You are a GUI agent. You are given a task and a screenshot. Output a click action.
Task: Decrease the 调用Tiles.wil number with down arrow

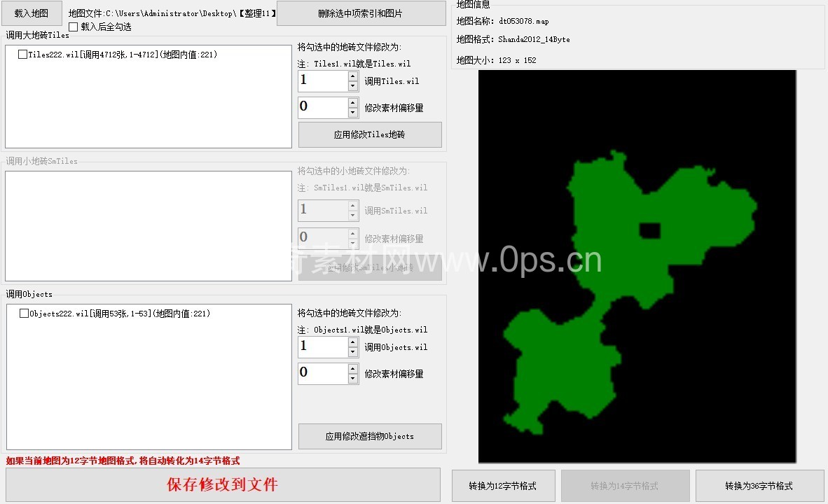353,86
